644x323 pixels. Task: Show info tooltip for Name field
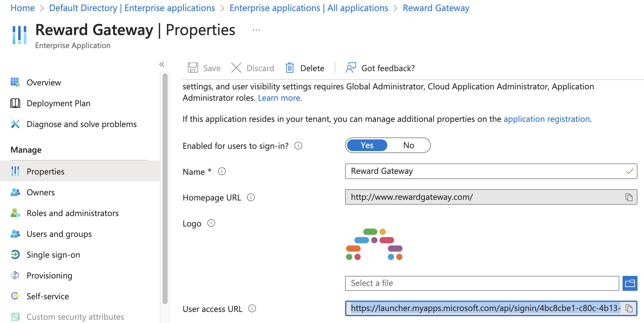[222, 171]
